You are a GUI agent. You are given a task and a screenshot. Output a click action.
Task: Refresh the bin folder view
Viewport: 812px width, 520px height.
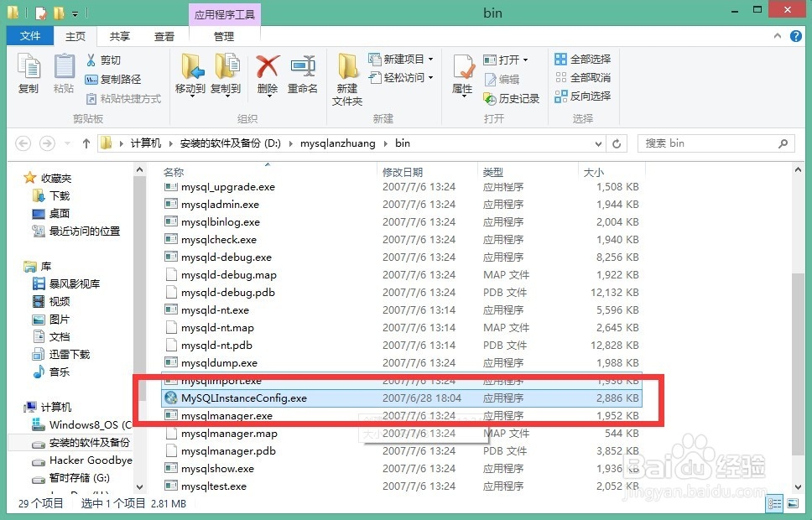[x=617, y=143]
